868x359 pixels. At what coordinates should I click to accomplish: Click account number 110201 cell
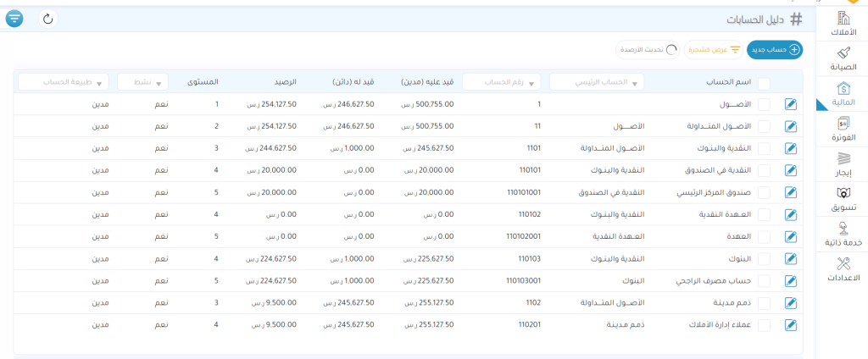pyautogui.click(x=529, y=325)
